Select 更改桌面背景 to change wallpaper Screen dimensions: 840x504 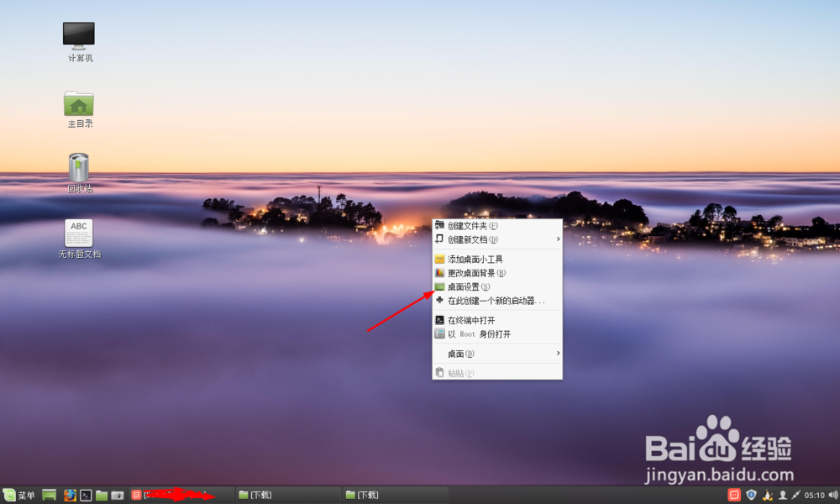click(x=475, y=272)
